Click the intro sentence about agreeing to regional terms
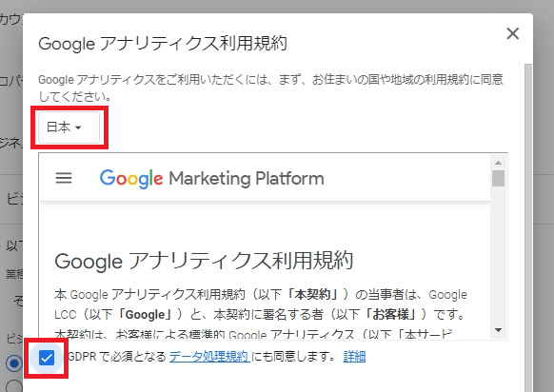The image size is (554, 392). (x=270, y=88)
